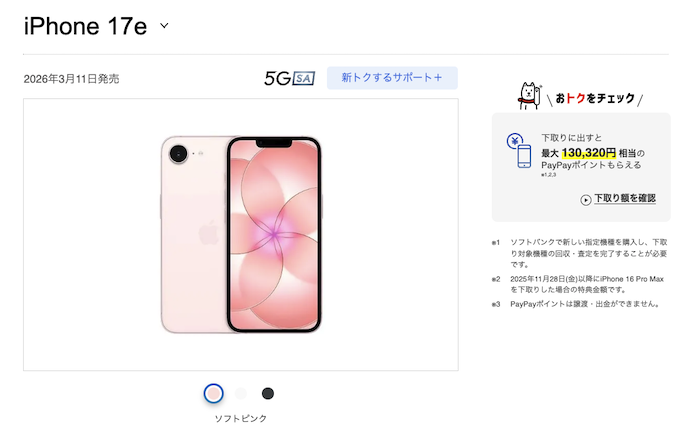Expand the iPhone 17e model dropdown chevron
Screen dimensions: 700x441
(x=164, y=26)
